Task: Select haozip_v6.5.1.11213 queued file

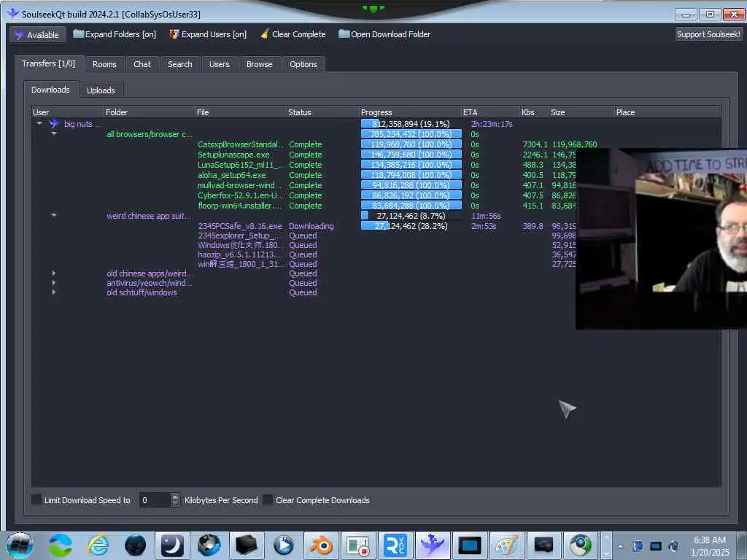Action: pyautogui.click(x=240, y=254)
